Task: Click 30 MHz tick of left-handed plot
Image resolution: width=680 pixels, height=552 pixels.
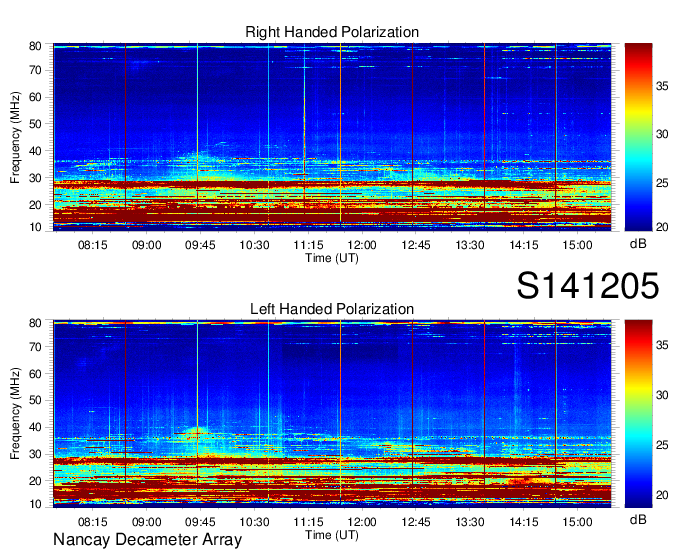Action: (x=35, y=454)
